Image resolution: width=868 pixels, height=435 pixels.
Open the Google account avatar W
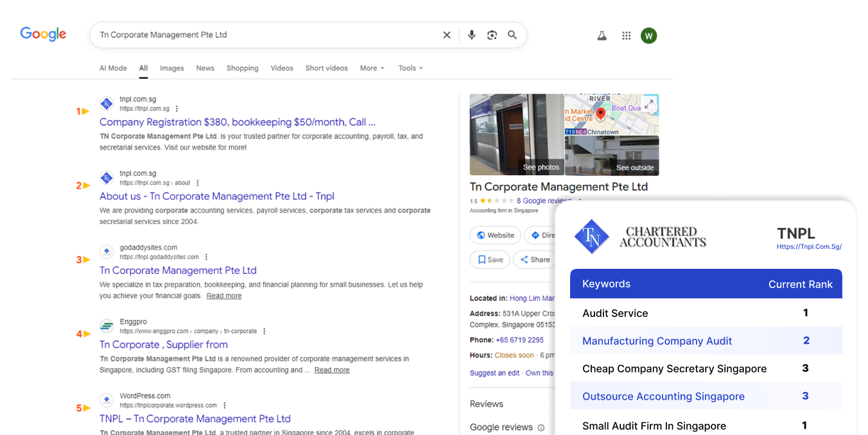(x=649, y=36)
